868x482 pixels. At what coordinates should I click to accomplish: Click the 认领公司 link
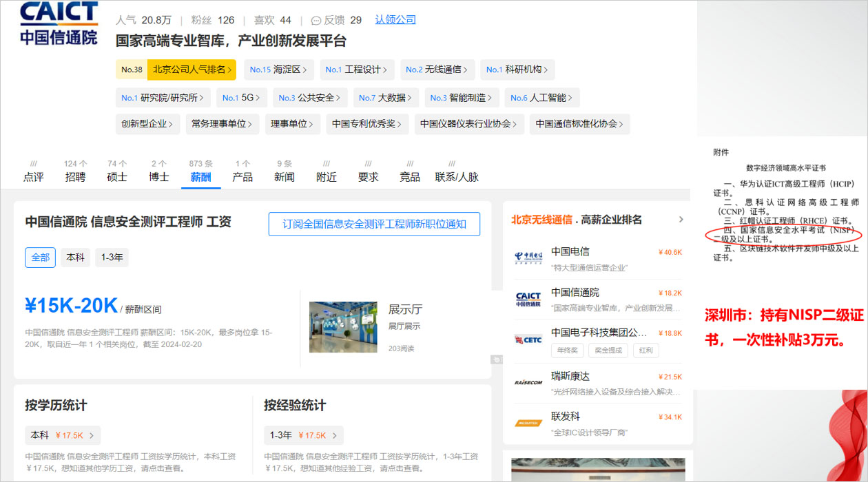click(x=395, y=20)
